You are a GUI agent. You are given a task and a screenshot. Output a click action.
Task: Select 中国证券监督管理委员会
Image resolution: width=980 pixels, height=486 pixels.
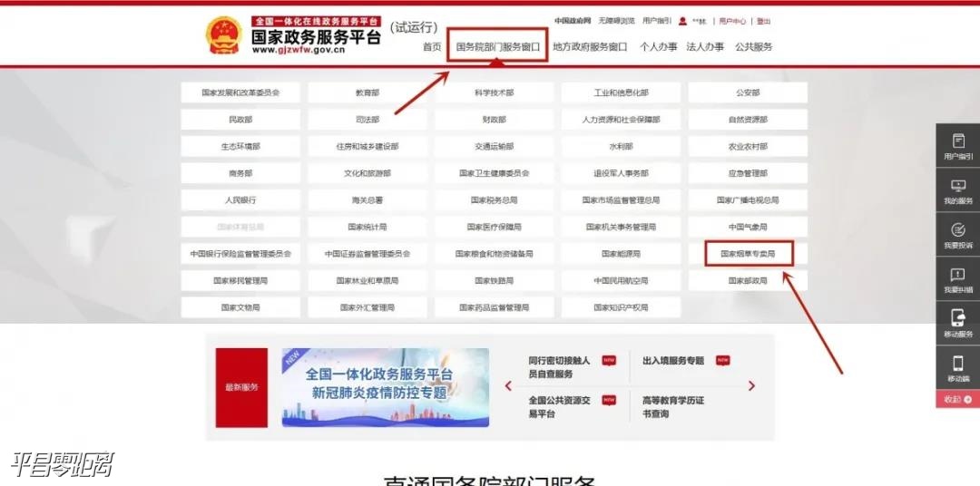367,254
